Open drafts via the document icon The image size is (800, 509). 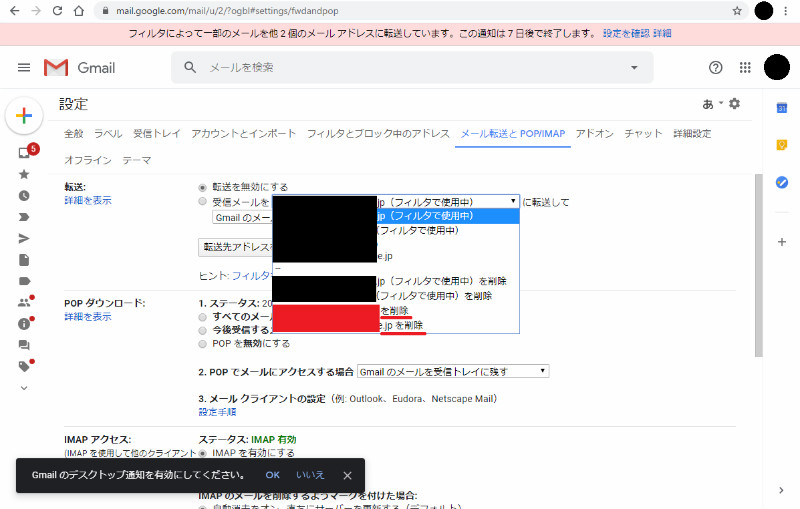[x=24, y=260]
